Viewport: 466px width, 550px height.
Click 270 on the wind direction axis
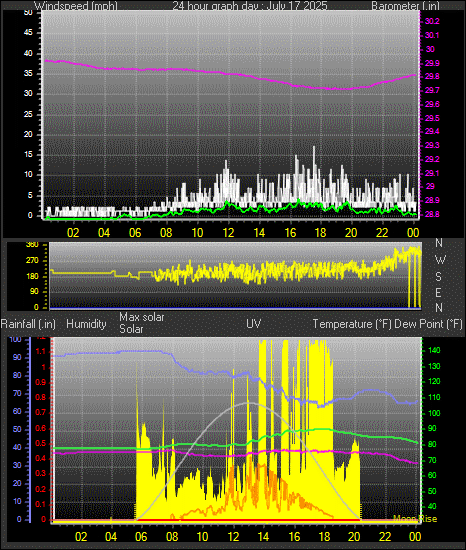point(32,261)
